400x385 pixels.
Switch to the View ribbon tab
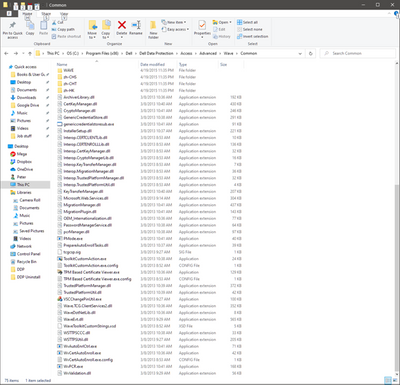click(64, 14)
